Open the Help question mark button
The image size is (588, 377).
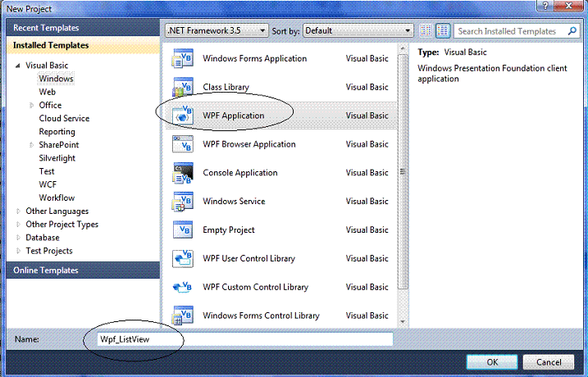(x=545, y=5)
